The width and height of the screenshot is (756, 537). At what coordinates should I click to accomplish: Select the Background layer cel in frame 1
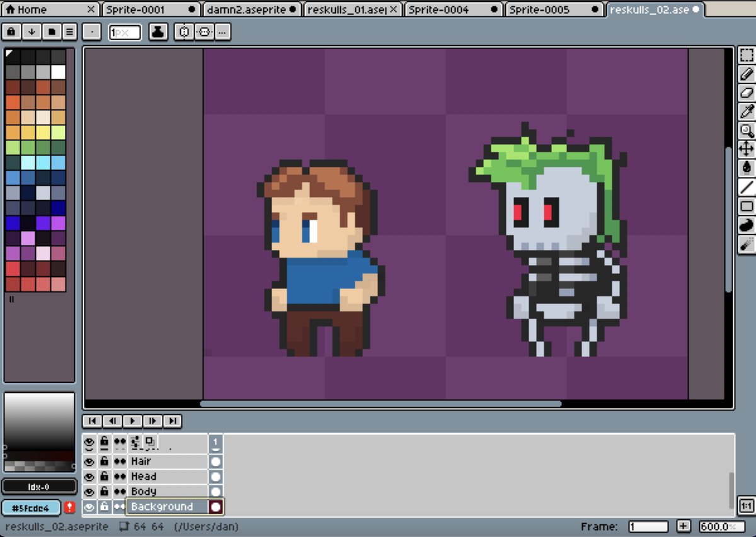click(216, 507)
